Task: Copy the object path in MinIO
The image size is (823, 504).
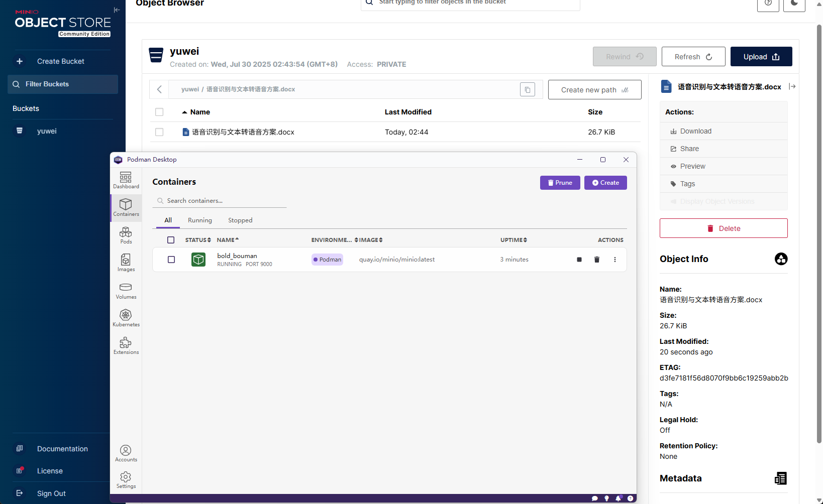Action: pos(528,90)
